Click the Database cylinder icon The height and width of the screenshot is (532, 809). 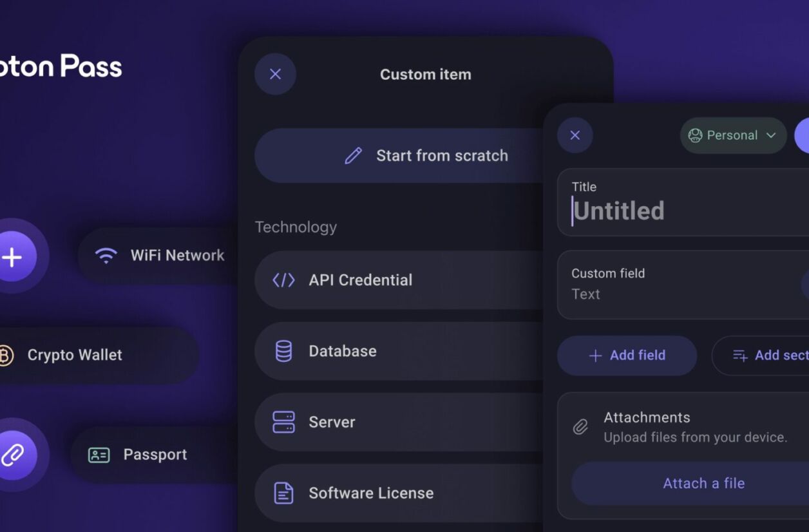click(x=283, y=351)
